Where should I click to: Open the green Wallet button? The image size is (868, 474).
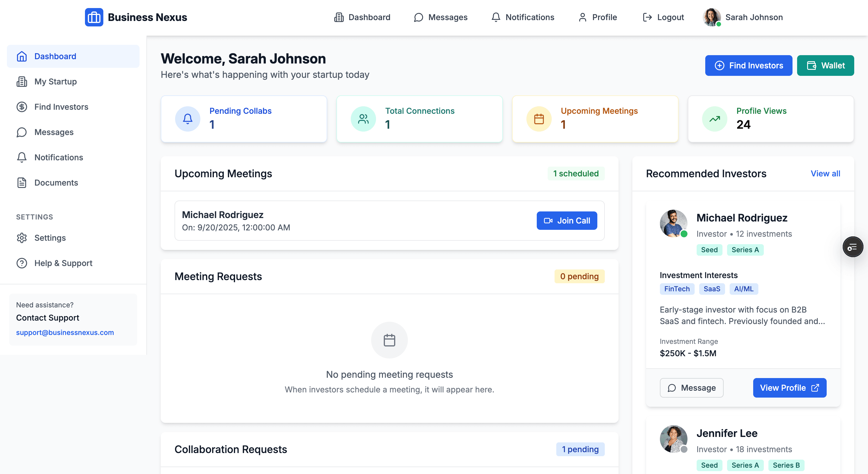coord(825,65)
